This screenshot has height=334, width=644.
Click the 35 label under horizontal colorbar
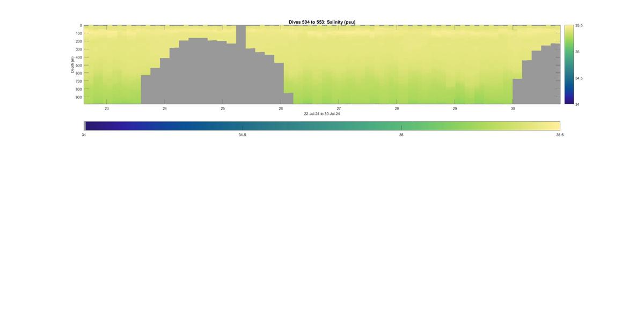click(401, 135)
